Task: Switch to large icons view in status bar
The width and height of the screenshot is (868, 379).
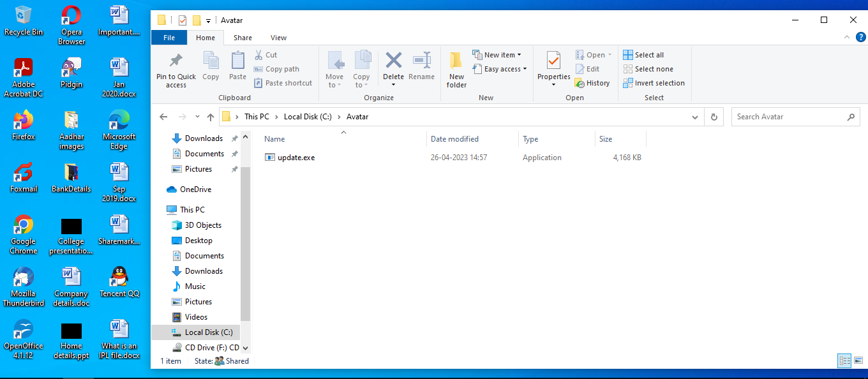Action: pos(858,360)
